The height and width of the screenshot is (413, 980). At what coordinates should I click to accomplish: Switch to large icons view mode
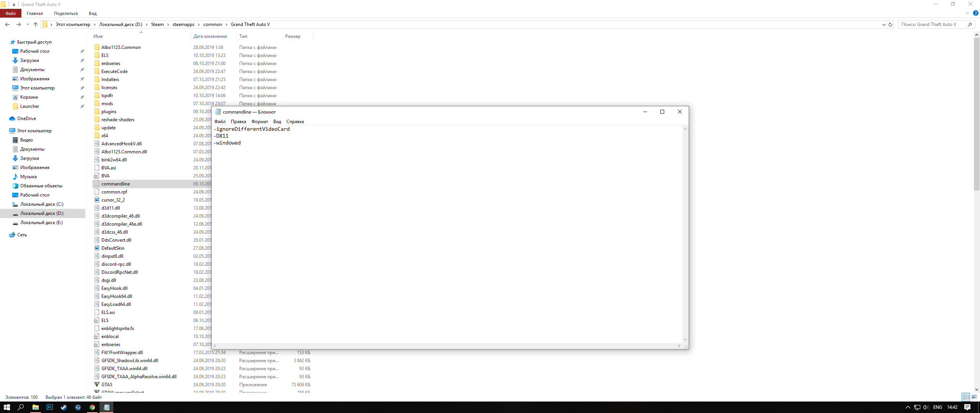click(974, 397)
